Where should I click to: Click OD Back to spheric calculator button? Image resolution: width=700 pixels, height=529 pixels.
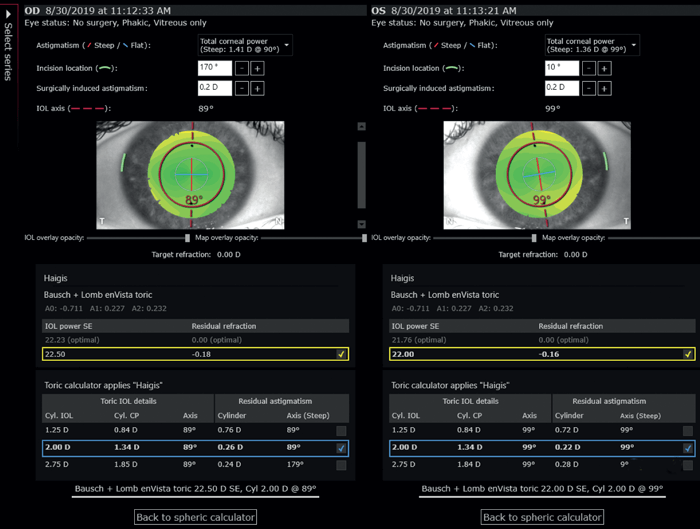[196, 517]
